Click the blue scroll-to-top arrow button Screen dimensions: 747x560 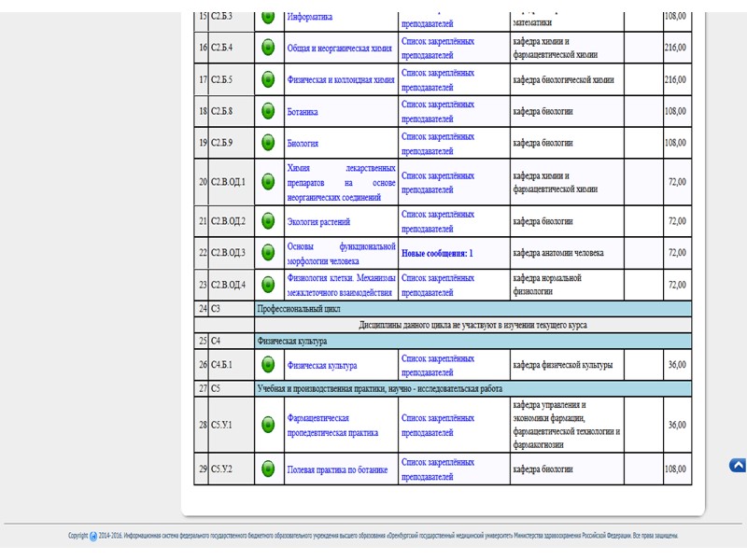738,465
